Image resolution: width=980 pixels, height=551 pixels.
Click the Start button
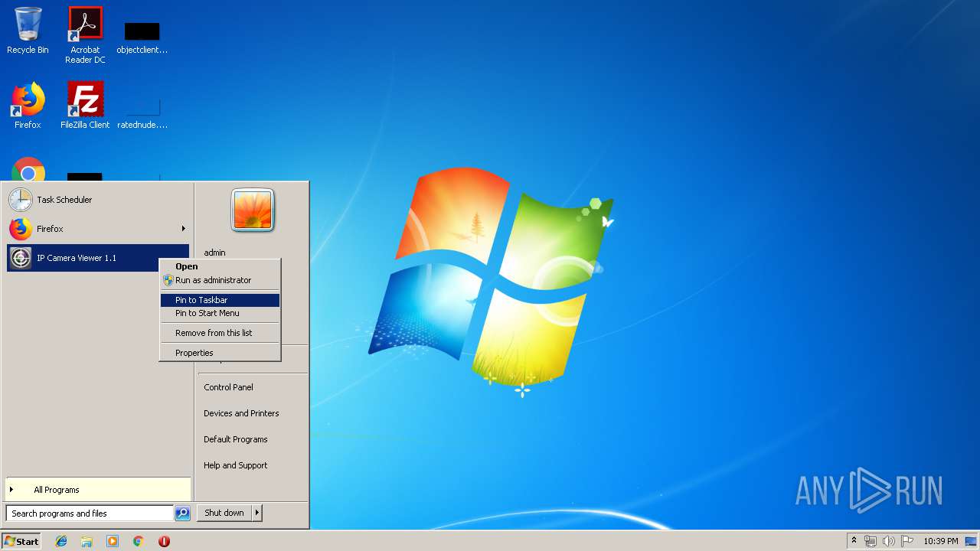[21, 541]
